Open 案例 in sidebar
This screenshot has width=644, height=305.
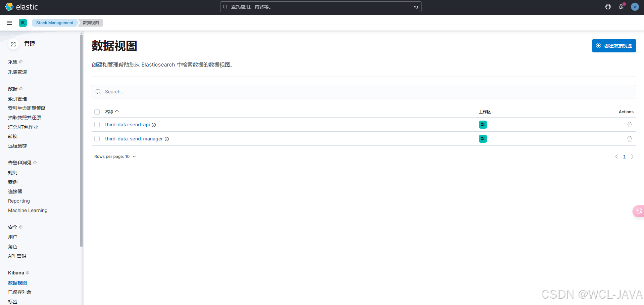[13, 182]
